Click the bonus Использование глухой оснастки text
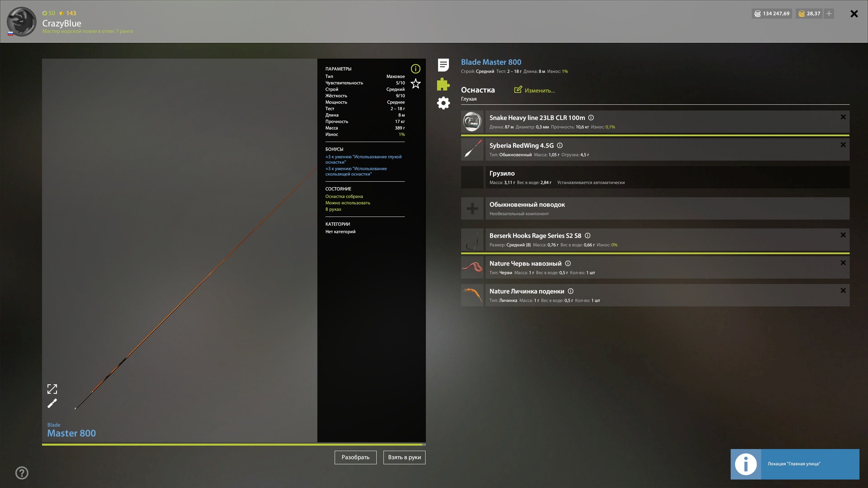This screenshot has height=488, width=868. (x=363, y=159)
